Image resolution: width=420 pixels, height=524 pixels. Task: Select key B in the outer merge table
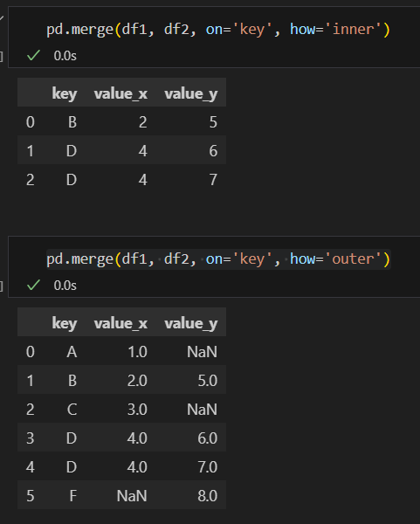coord(72,381)
